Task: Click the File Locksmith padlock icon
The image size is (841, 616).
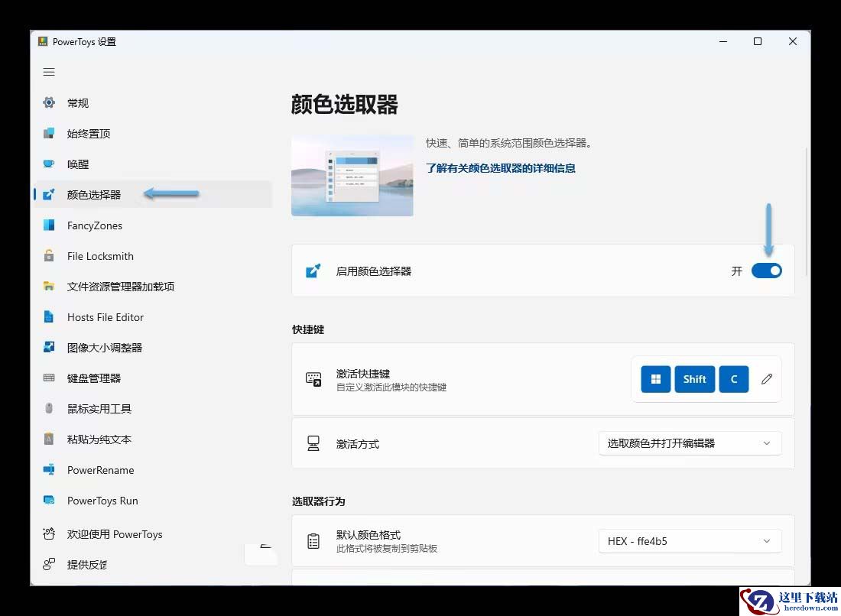Action: (49, 256)
